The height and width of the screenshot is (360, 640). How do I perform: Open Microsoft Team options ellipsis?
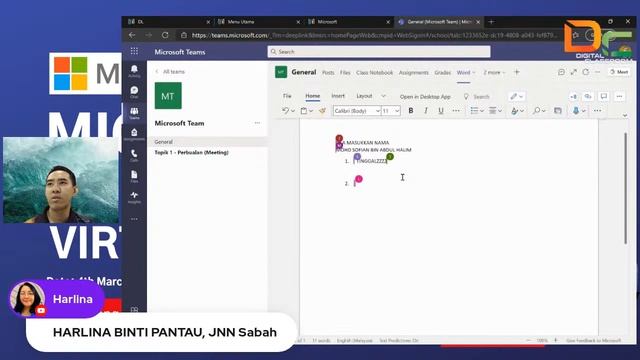pos(257,123)
